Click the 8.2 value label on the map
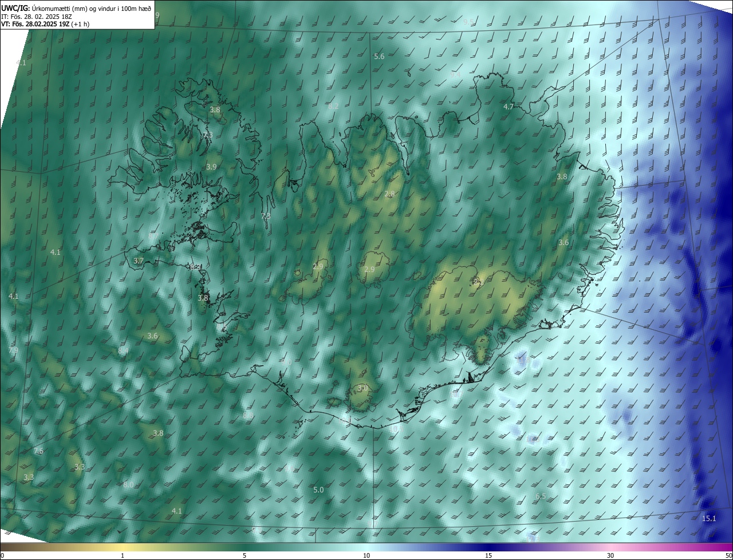 click(333, 107)
